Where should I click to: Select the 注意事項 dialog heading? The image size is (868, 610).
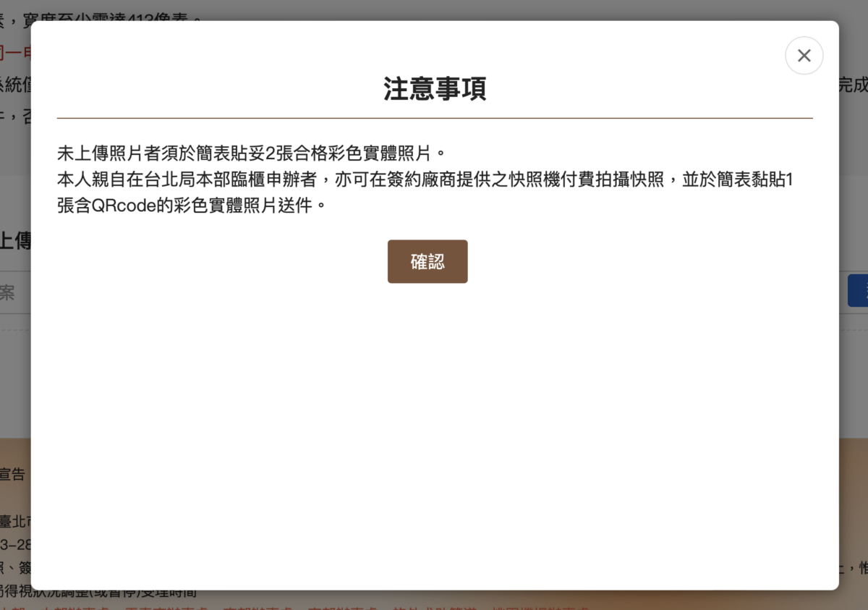pyautogui.click(x=435, y=88)
